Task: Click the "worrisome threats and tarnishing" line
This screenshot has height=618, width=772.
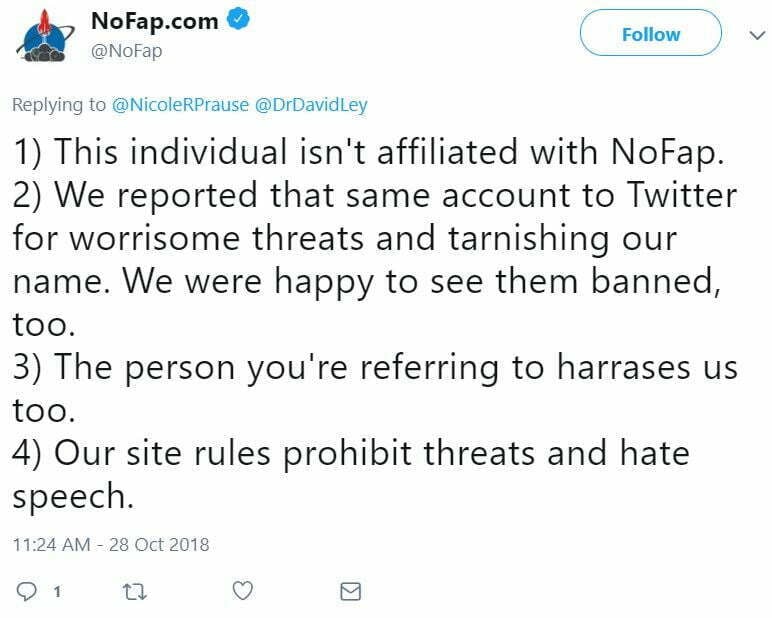Action: (x=345, y=240)
